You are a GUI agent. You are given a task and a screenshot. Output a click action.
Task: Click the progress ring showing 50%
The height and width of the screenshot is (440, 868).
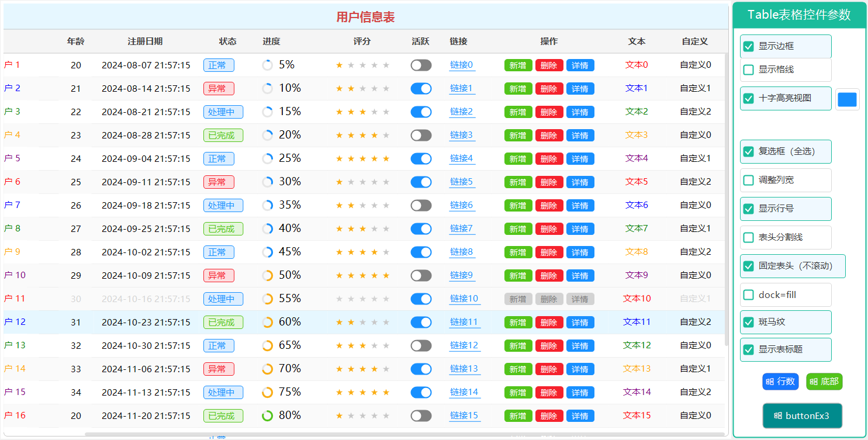(x=267, y=275)
